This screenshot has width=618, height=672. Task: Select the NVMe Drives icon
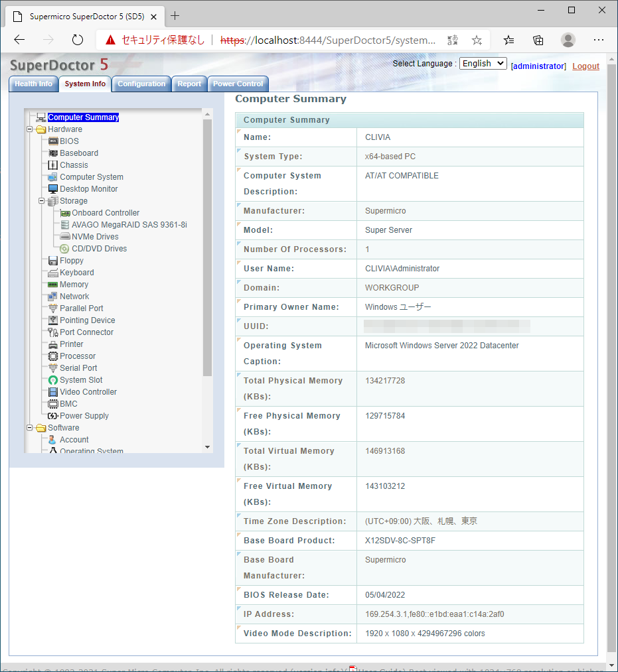(65, 237)
